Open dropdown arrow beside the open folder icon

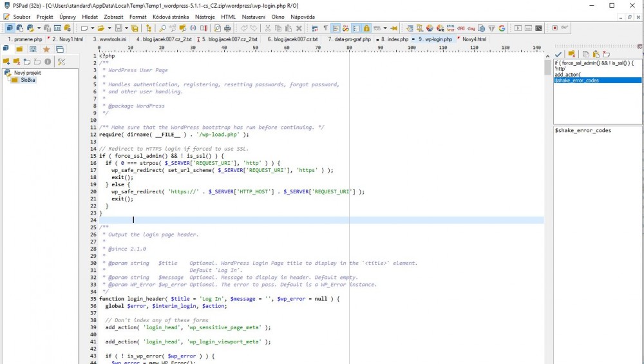pyautogui.click(x=110, y=28)
